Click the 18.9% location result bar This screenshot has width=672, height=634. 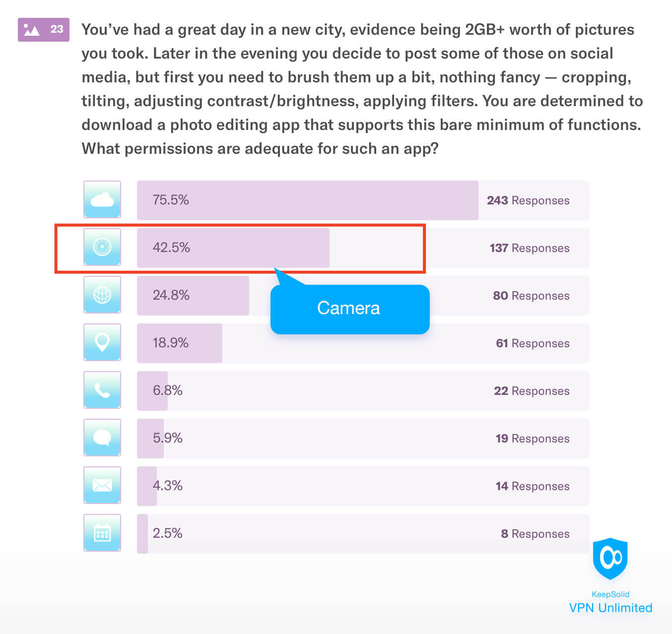tap(180, 343)
